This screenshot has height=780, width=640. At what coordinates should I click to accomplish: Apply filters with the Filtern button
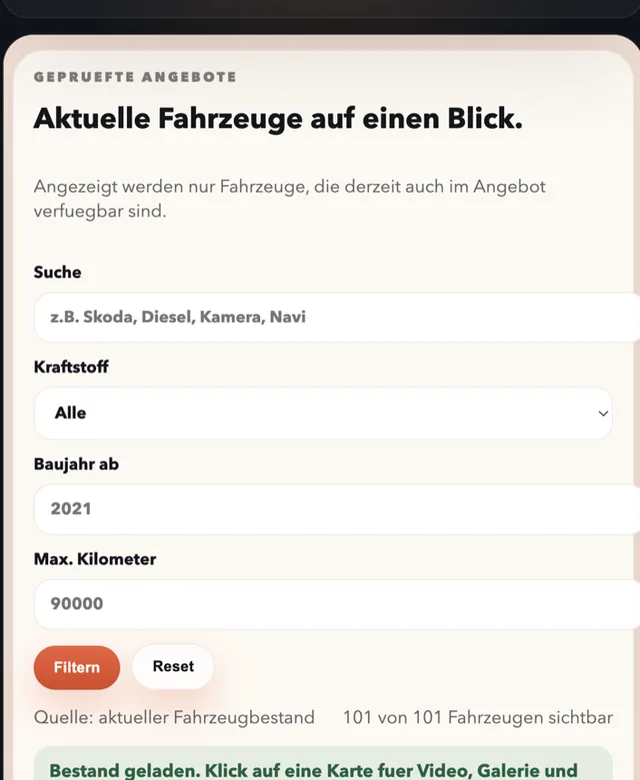tap(77, 668)
